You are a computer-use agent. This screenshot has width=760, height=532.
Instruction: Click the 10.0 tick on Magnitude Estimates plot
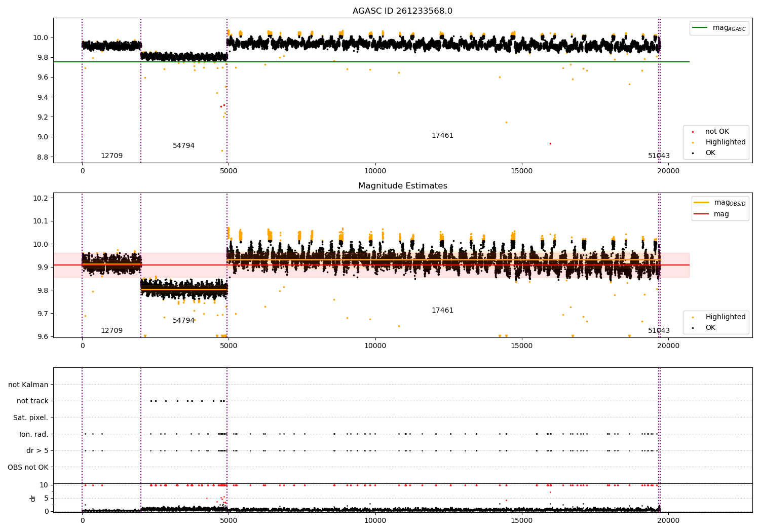point(40,244)
